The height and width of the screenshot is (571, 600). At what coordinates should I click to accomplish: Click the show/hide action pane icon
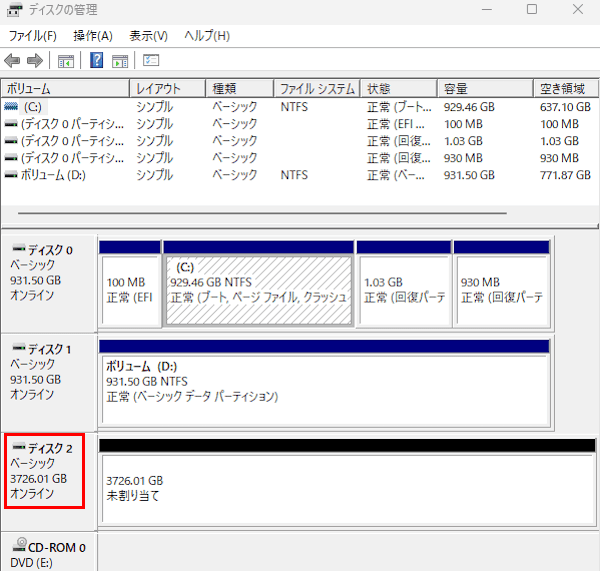(x=120, y=61)
